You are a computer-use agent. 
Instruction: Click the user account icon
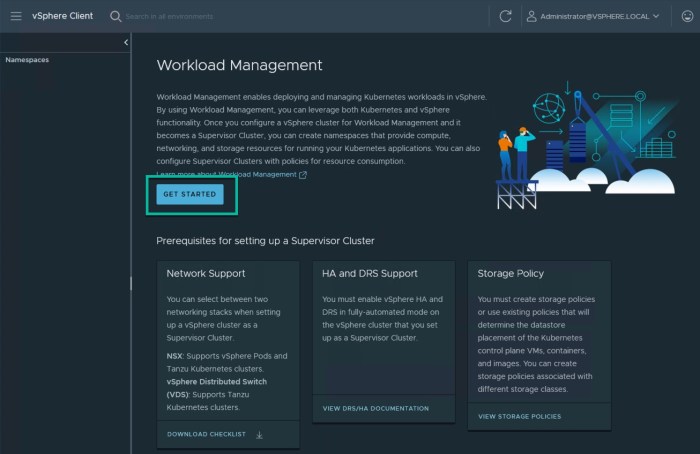(532, 16)
